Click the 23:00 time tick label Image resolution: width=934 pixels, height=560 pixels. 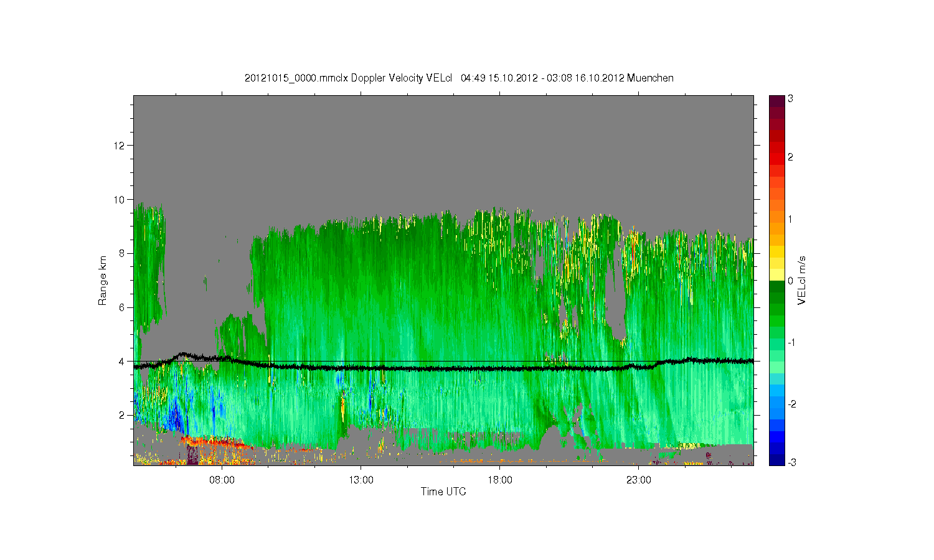pyautogui.click(x=638, y=480)
